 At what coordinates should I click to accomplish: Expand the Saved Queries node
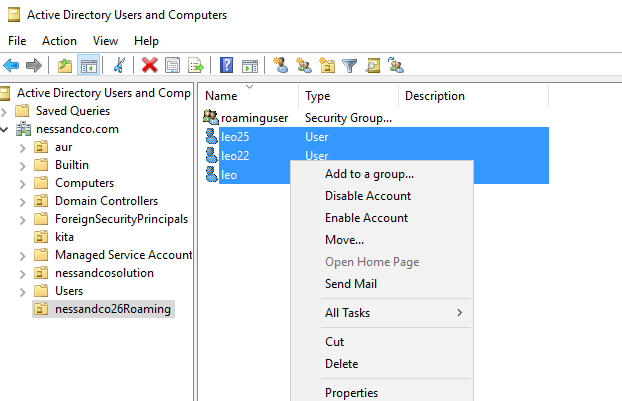pos(4,112)
